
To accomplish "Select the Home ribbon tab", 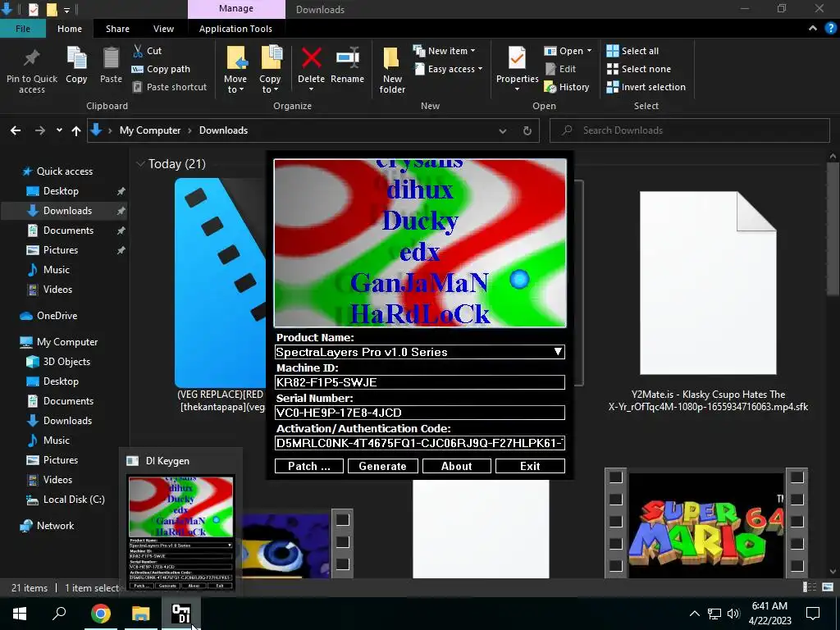I will tap(70, 29).
